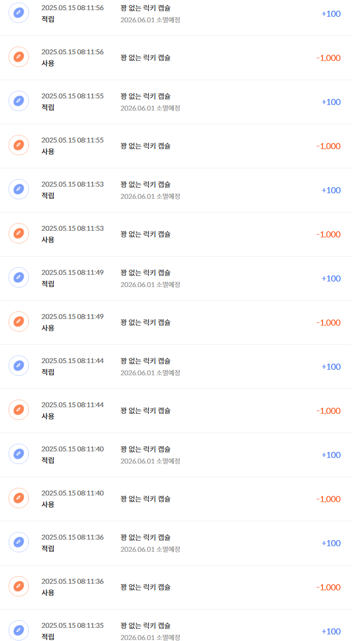Select the blue coin icon at 08:11:55 적립
Screen dimensions: 360x641
pyautogui.click(x=19, y=101)
